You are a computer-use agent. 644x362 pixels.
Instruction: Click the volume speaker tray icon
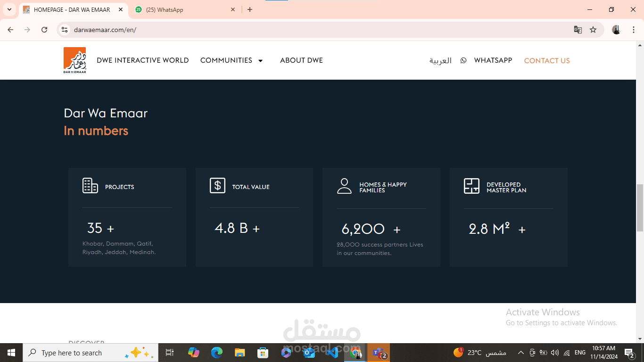[555, 353]
